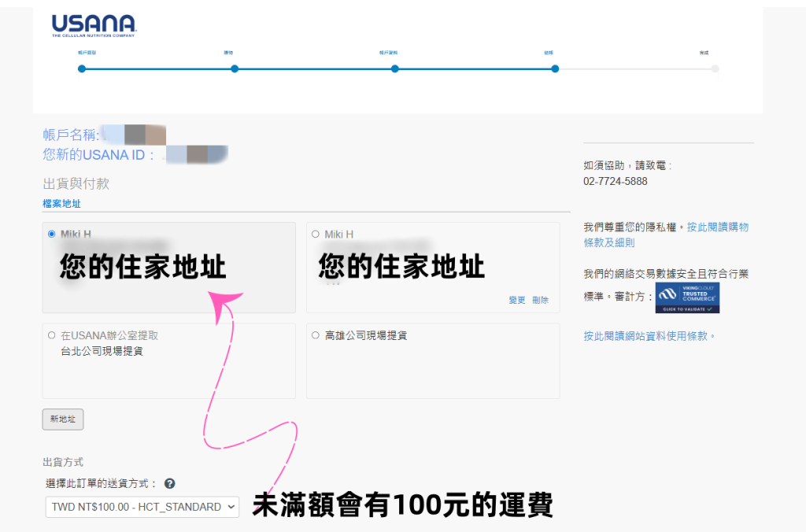Click 刪除 link on second address
Image resolution: width=806 pixels, height=532 pixels.
pyautogui.click(x=540, y=300)
